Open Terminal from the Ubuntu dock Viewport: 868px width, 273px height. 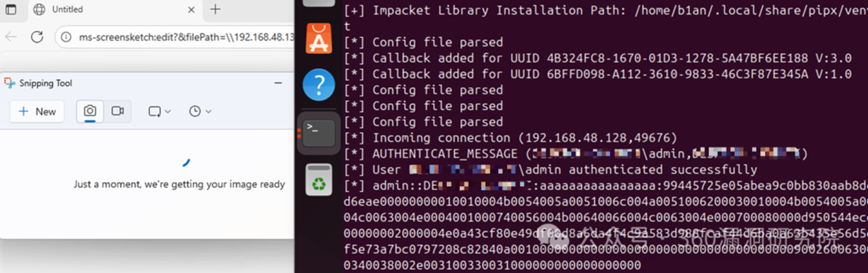[319, 132]
